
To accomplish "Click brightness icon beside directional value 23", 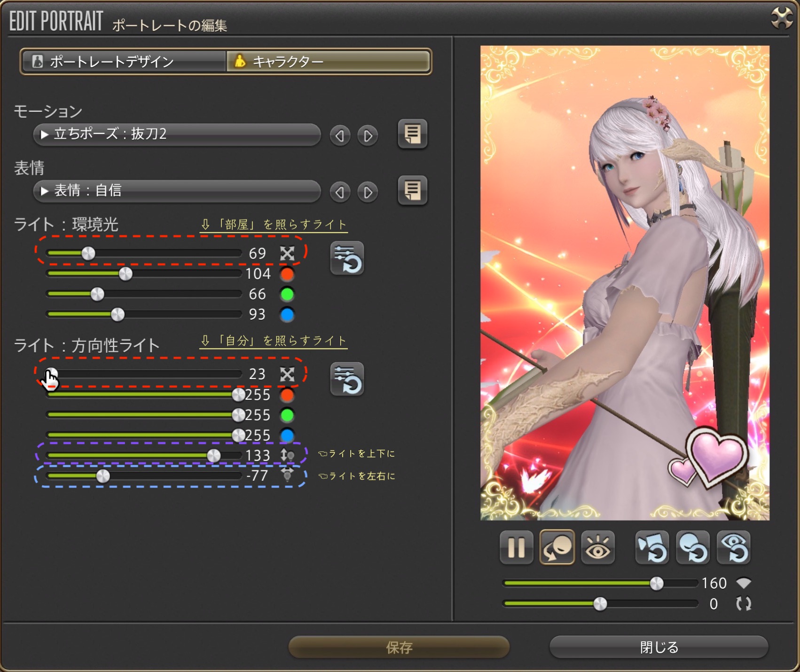I will 287,374.
